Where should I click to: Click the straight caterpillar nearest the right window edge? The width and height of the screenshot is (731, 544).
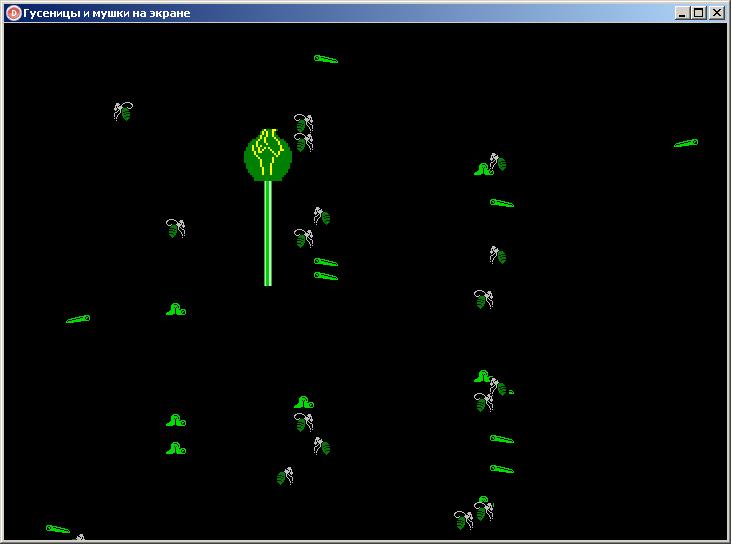pos(686,143)
